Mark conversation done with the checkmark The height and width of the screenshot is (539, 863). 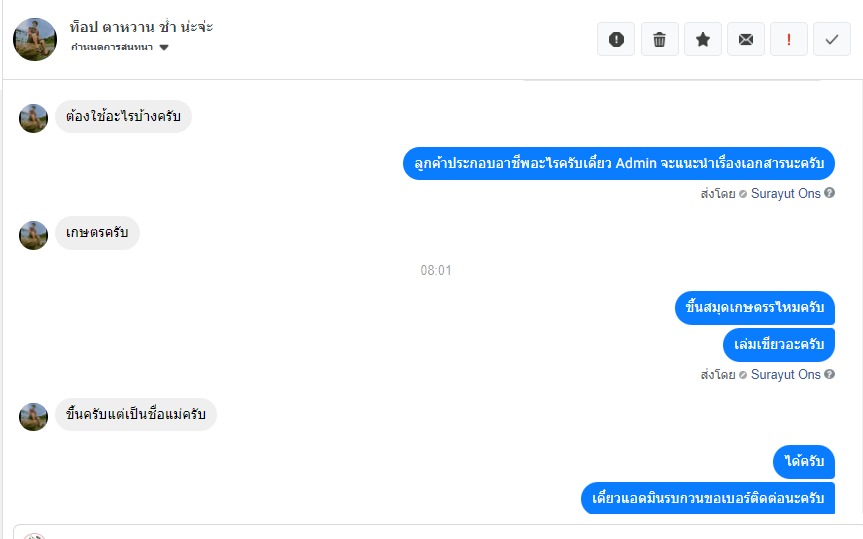(832, 39)
